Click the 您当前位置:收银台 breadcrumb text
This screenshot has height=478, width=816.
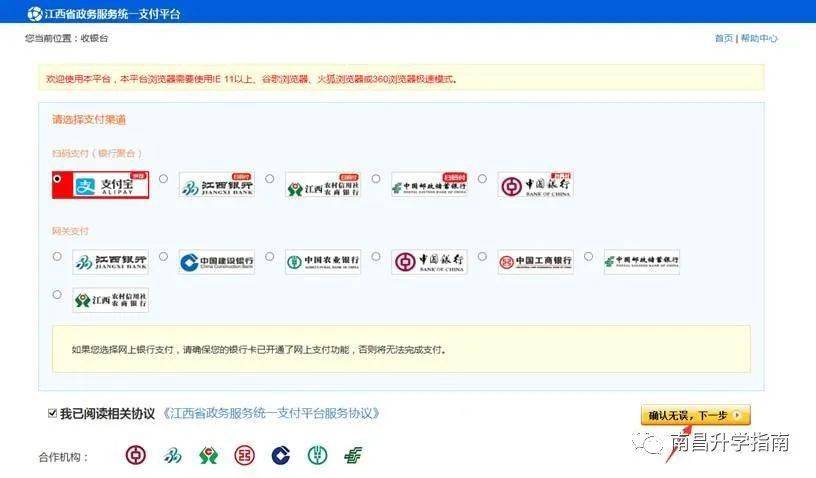pos(67,38)
